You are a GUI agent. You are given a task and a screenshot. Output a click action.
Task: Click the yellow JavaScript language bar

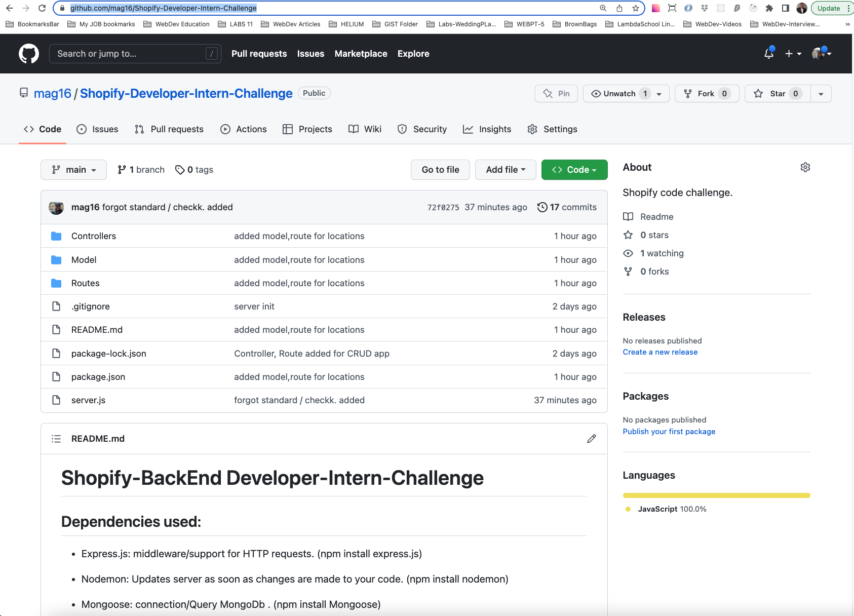(716, 495)
